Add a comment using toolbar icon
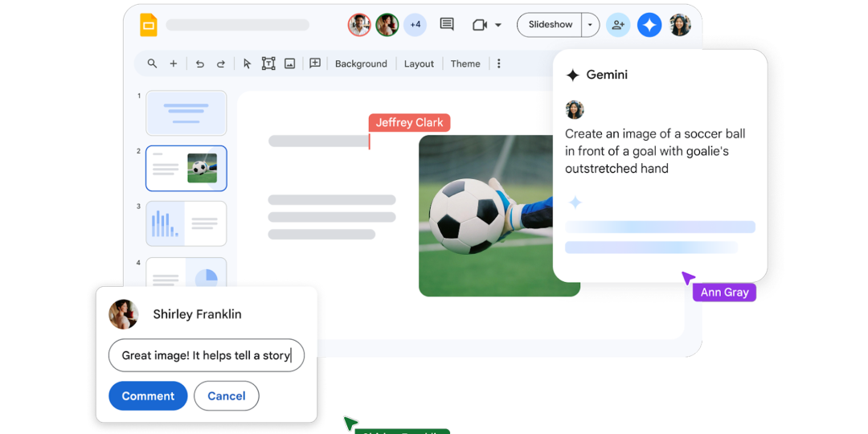This screenshot has height=434, width=868. [x=315, y=63]
